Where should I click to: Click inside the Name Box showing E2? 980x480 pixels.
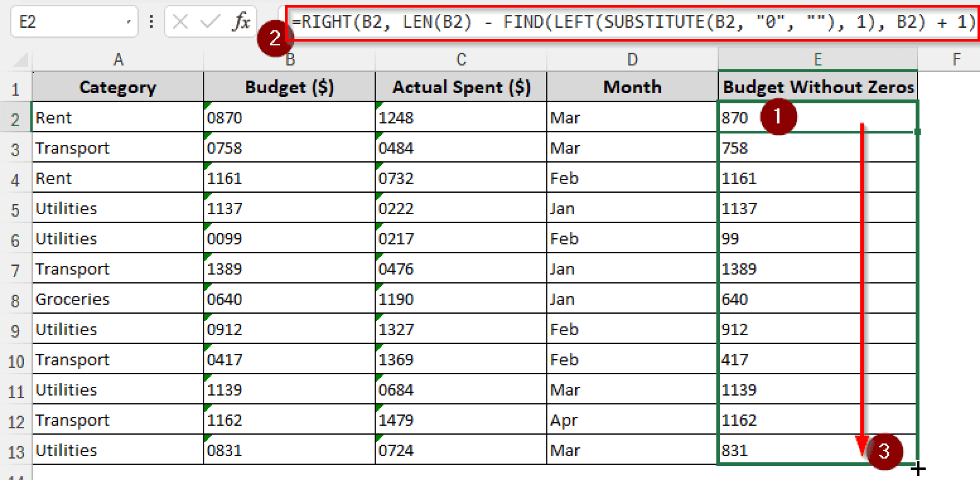(67, 22)
